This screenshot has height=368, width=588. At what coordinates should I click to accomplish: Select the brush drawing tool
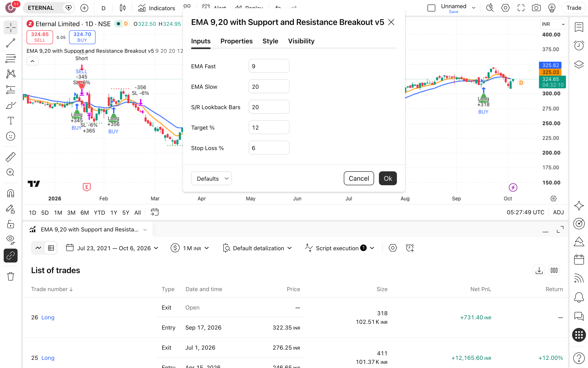(x=11, y=105)
